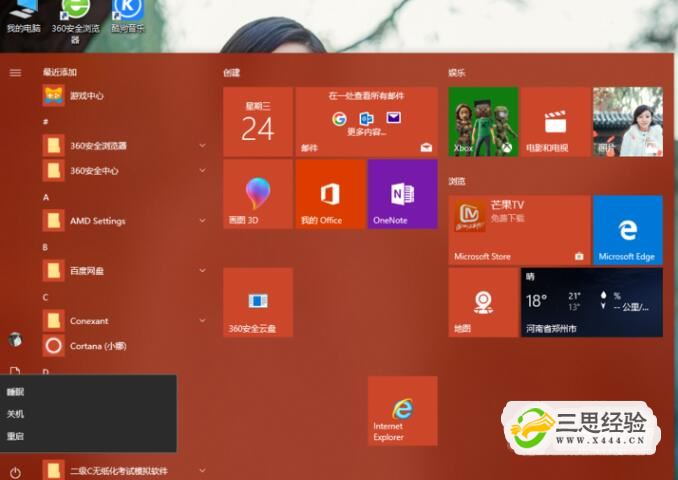Click the Conexant folder icon
Image resolution: width=678 pixels, height=480 pixels.
(54, 321)
